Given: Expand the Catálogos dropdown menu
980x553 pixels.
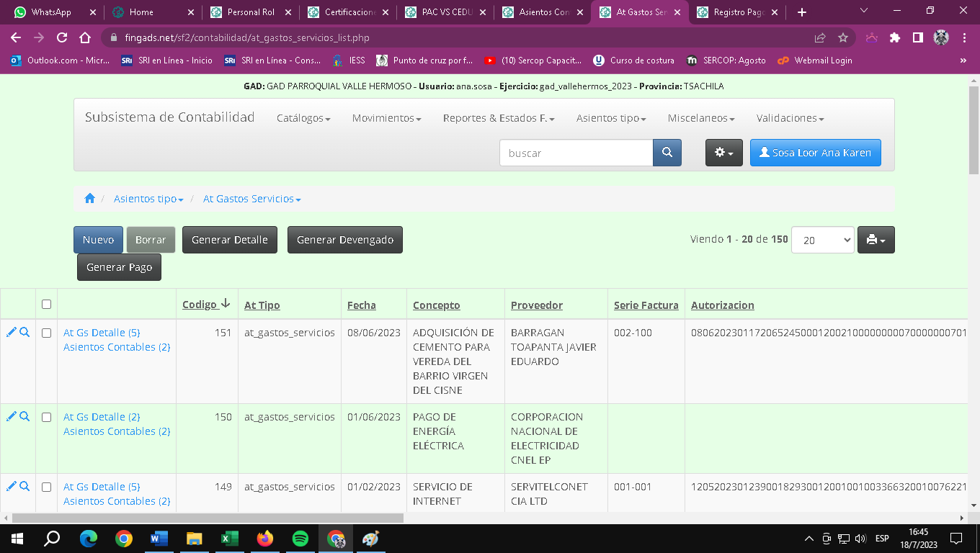Looking at the screenshot, I should (303, 118).
